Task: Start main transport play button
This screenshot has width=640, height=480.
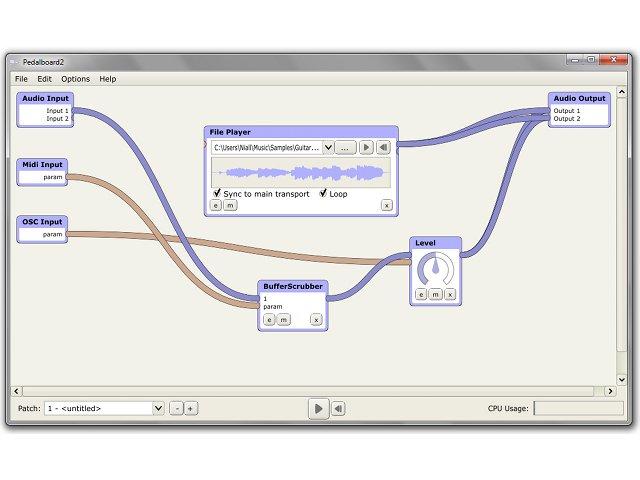Action: click(x=318, y=409)
